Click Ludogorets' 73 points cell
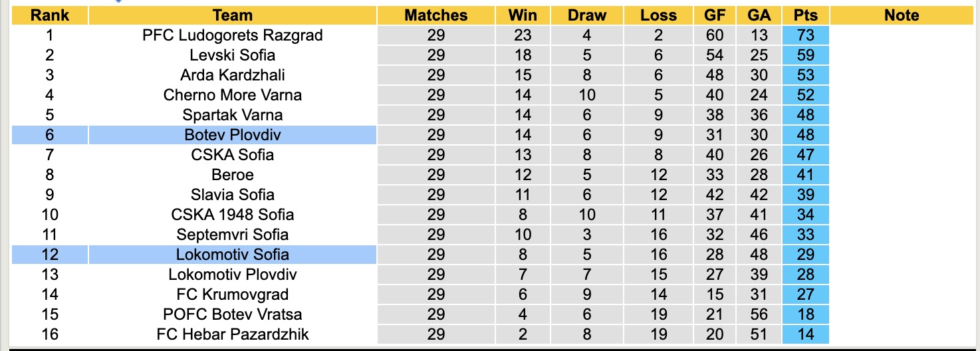 [x=806, y=35]
